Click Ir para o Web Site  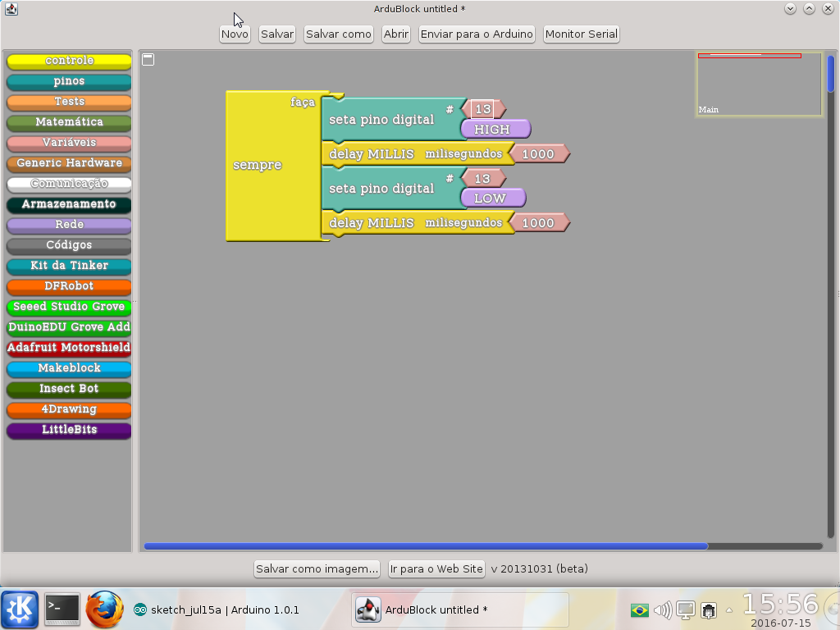(436, 569)
